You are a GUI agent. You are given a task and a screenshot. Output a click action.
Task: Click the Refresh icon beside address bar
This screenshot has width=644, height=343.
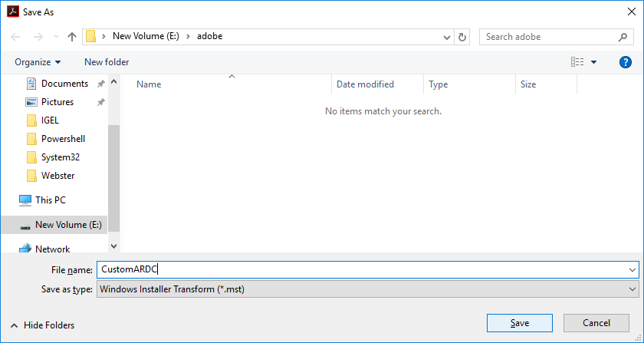click(462, 37)
